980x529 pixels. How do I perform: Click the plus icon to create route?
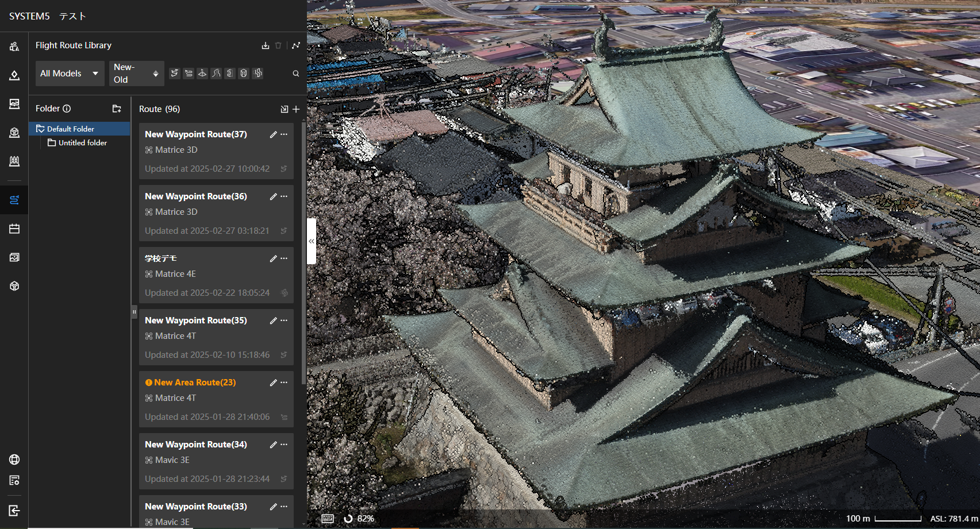click(296, 109)
